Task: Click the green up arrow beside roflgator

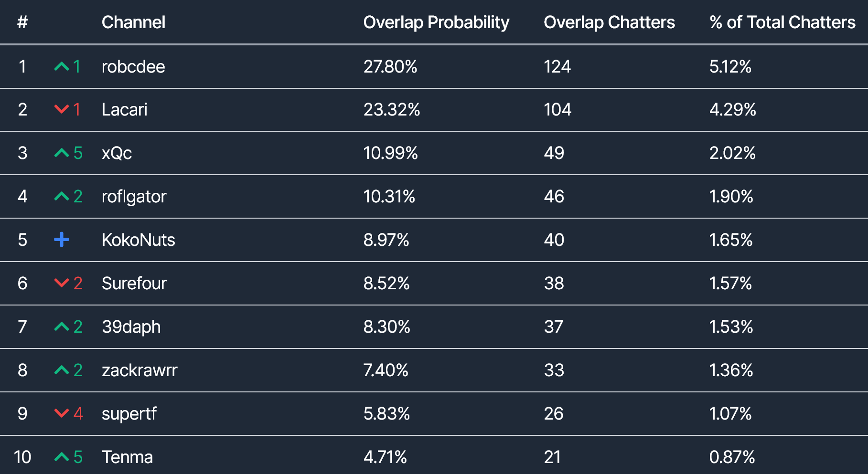Action: (62, 196)
